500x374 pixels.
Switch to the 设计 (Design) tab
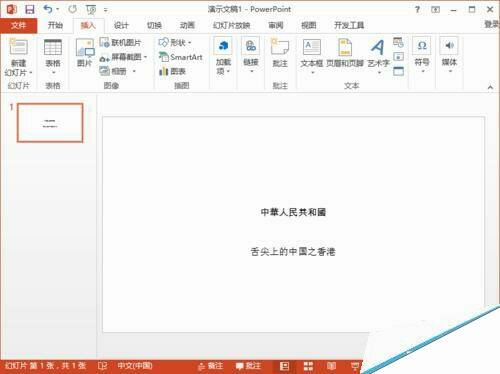[x=121, y=25]
